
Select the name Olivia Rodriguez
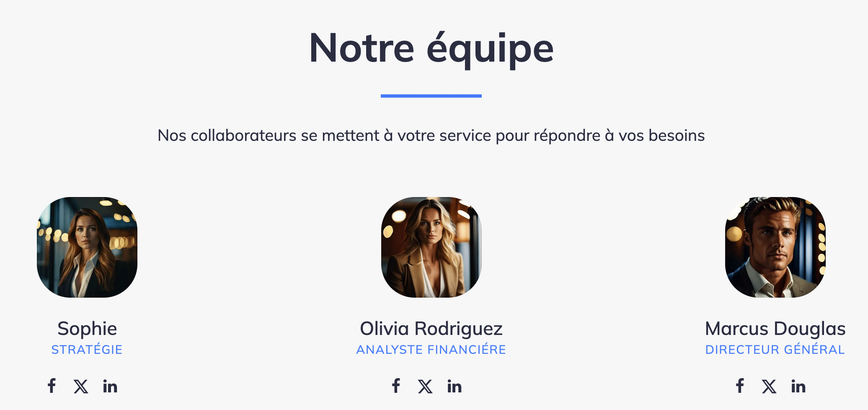coord(431,329)
